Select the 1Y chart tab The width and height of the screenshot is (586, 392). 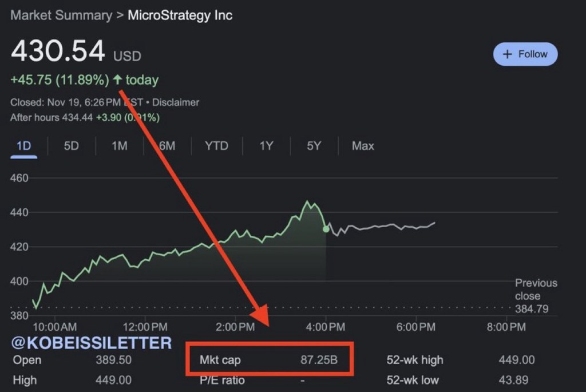click(x=266, y=146)
